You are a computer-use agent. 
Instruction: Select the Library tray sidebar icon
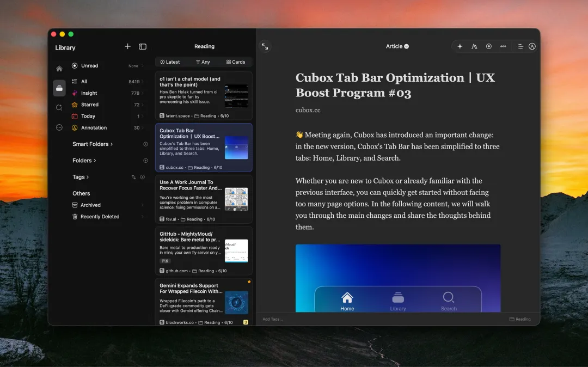[59, 88]
